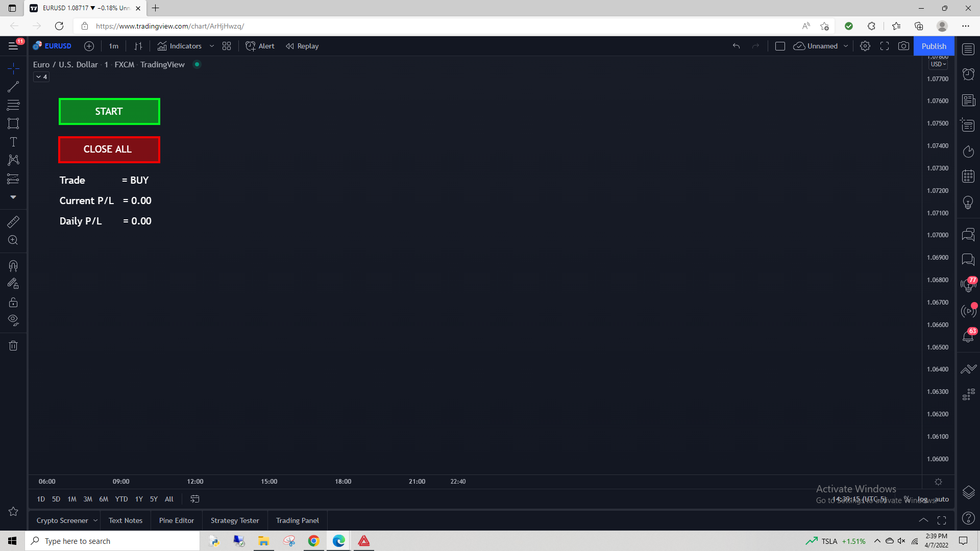Take a chart snapshot with camera icon
The width and height of the screenshot is (980, 551).
coord(903,46)
